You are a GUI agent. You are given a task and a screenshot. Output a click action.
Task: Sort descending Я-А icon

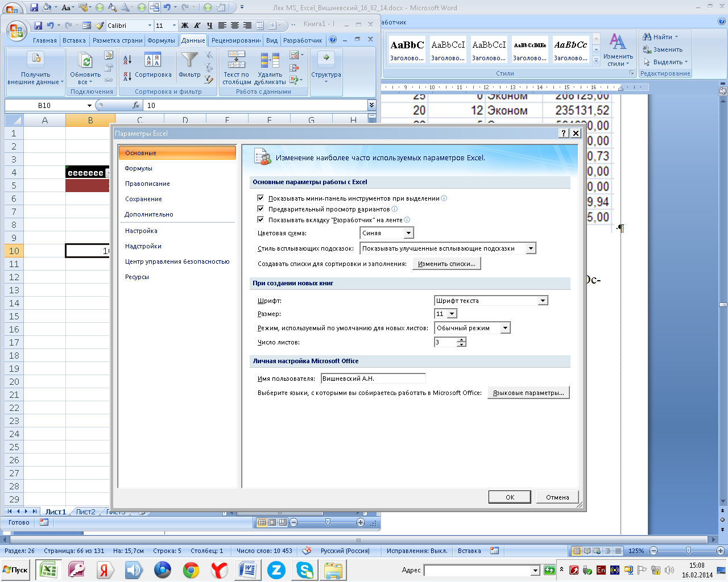(127, 76)
